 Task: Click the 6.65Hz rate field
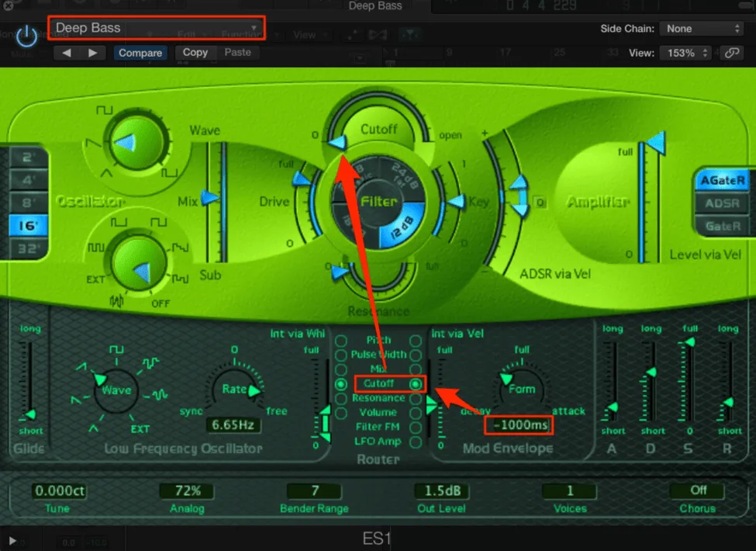233,425
